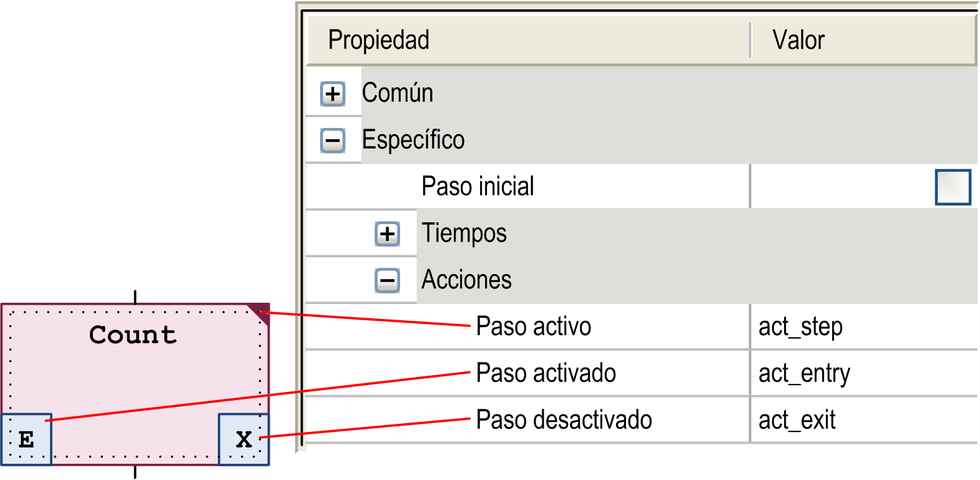Expand the Común property group
The image size is (980, 480).
333,94
